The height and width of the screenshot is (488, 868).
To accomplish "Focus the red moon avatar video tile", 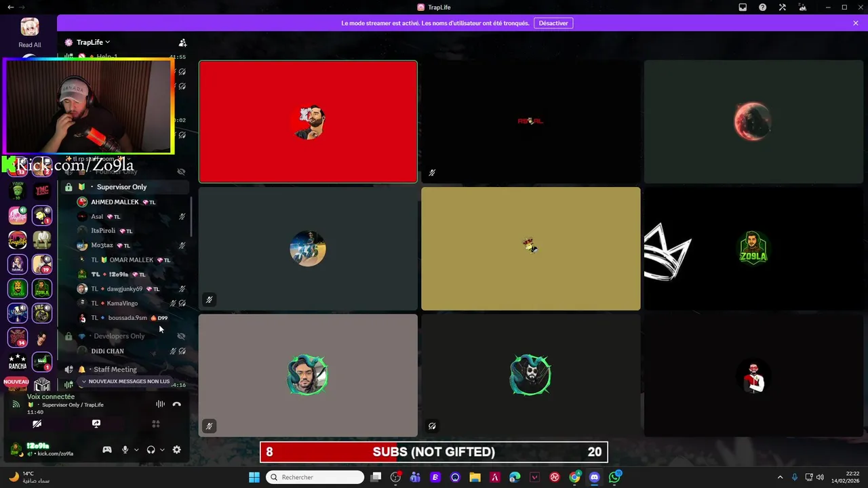I will (753, 122).
